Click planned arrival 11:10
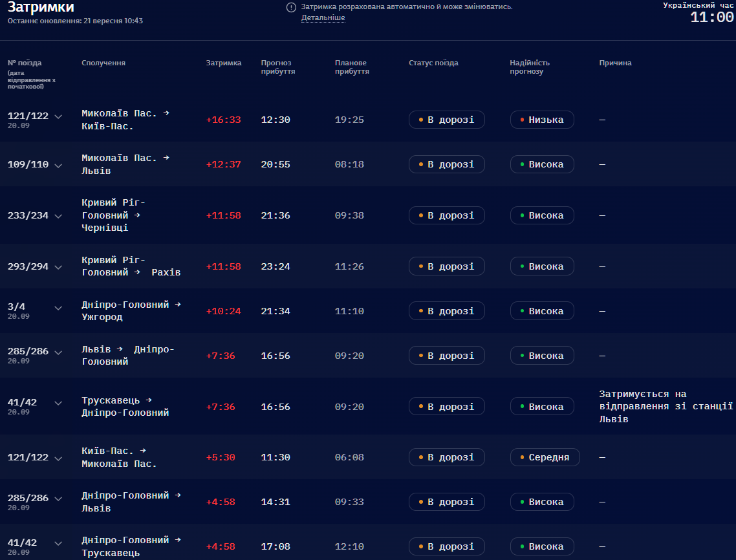The image size is (736, 560). click(x=349, y=311)
